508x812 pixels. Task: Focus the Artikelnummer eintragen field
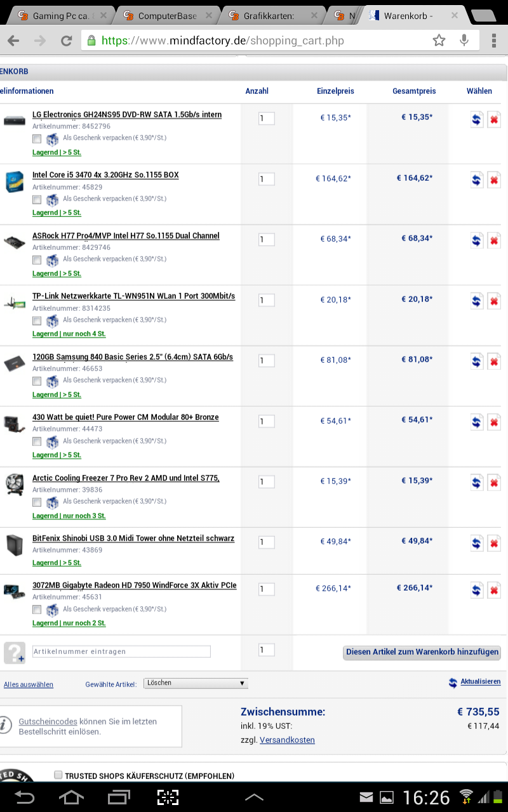[121, 652]
